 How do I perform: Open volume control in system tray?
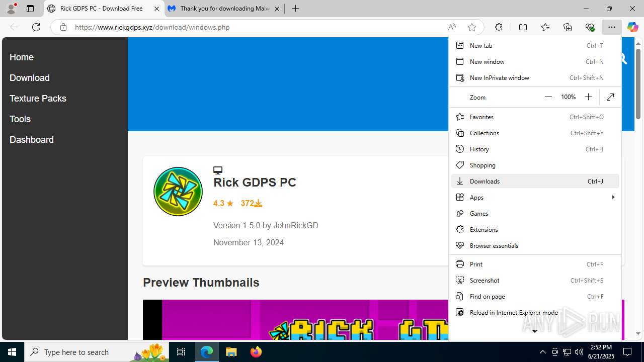[x=579, y=352]
